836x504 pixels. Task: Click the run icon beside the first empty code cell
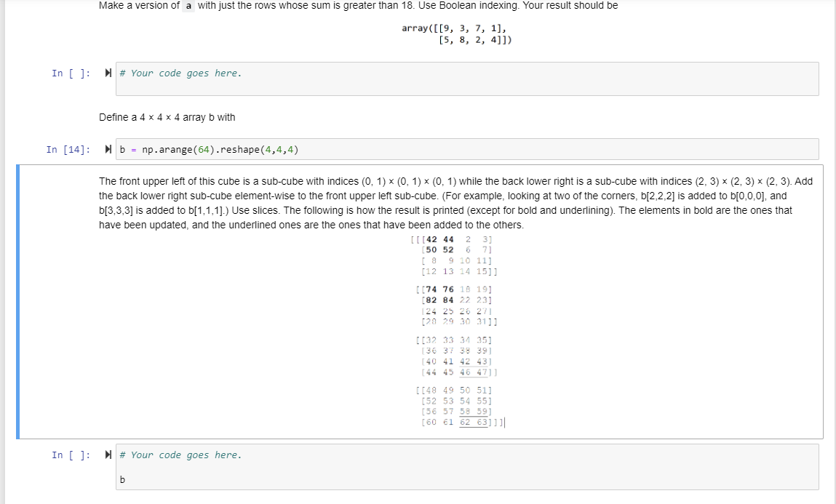point(107,73)
